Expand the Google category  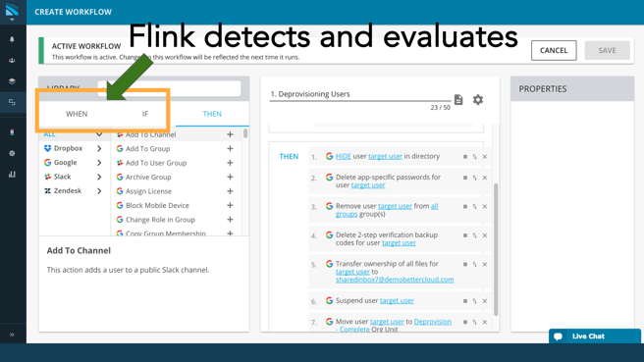click(x=99, y=163)
